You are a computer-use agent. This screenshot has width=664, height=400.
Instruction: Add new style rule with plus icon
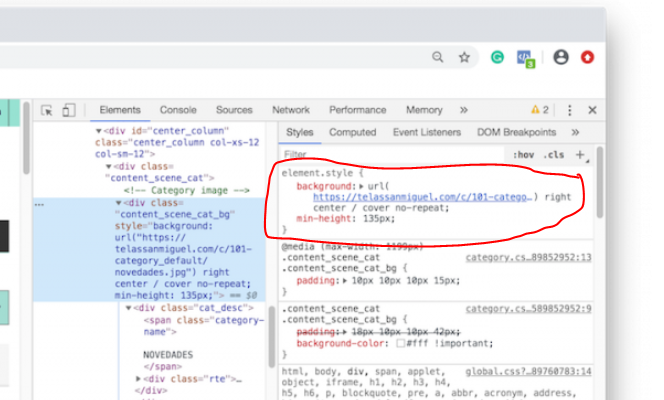(x=579, y=155)
